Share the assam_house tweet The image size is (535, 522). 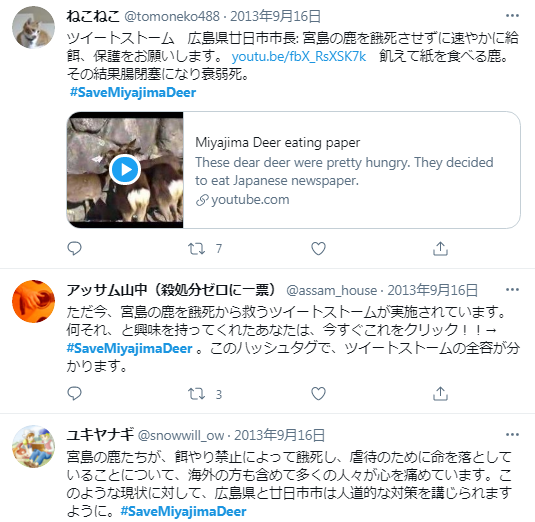tap(440, 394)
